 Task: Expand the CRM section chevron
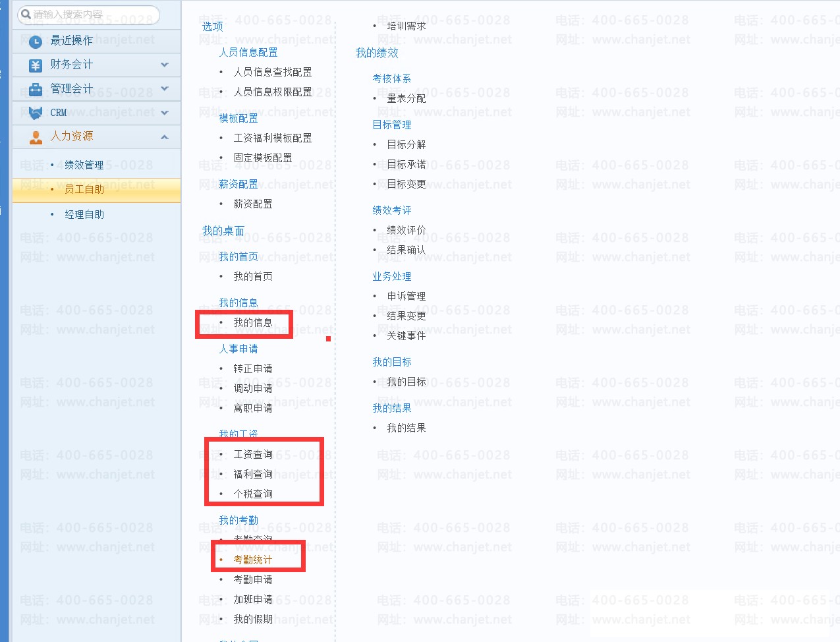point(165,113)
